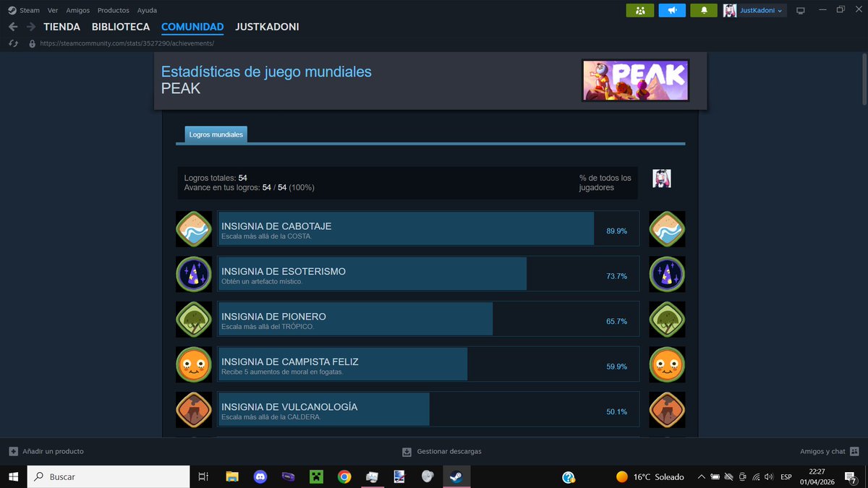This screenshot has width=868, height=488.
Task: Click the left Insignia de Cabotaje badge icon
Action: [194, 229]
